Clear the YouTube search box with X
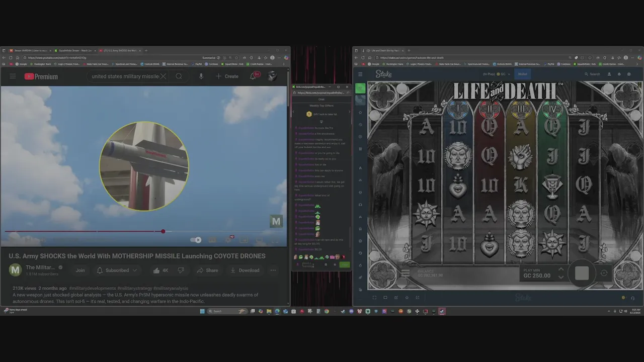Viewport: 644px width, 362px height. pos(163,76)
